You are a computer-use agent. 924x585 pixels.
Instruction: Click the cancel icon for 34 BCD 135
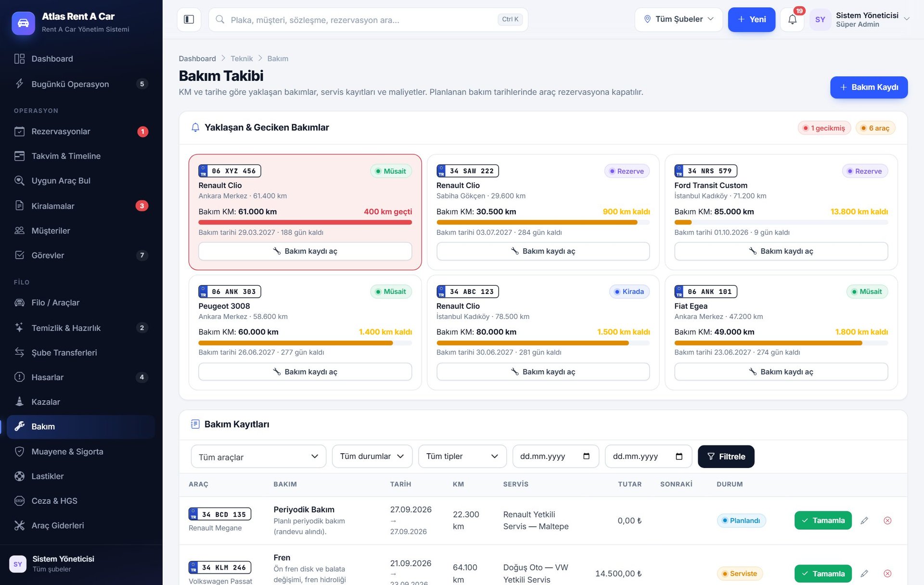(x=887, y=521)
